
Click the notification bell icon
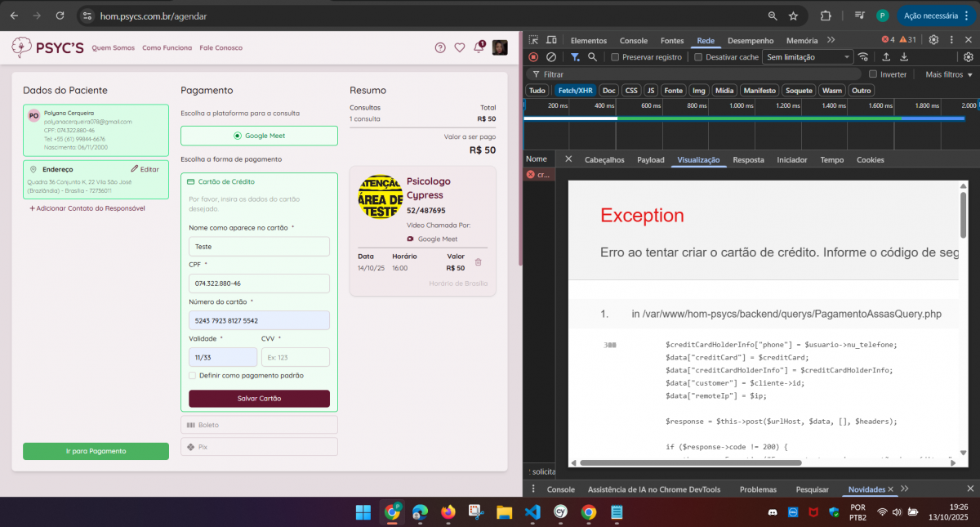pos(479,48)
